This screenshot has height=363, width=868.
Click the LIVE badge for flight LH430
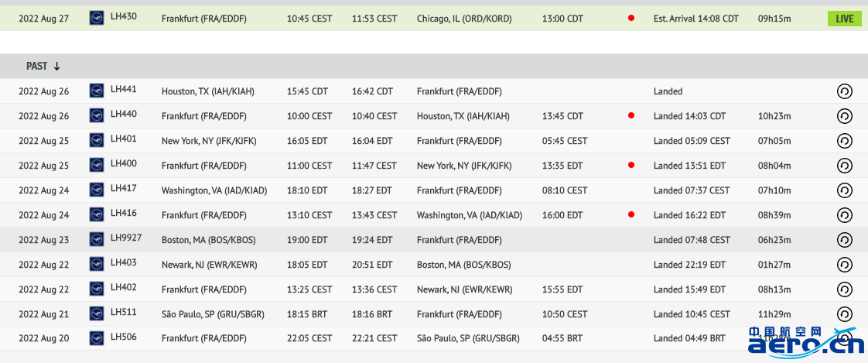[x=845, y=19]
